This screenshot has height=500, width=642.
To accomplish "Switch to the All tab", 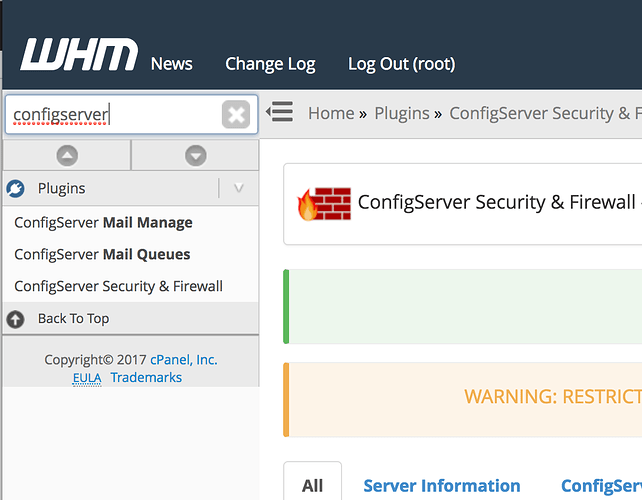I will 312,486.
